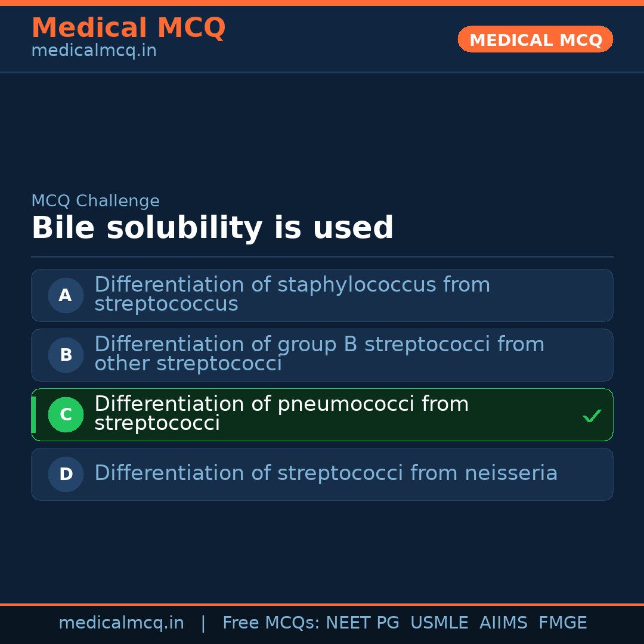Click the circular letter A badge
Viewport: 644px width, 644px height.
point(66,295)
